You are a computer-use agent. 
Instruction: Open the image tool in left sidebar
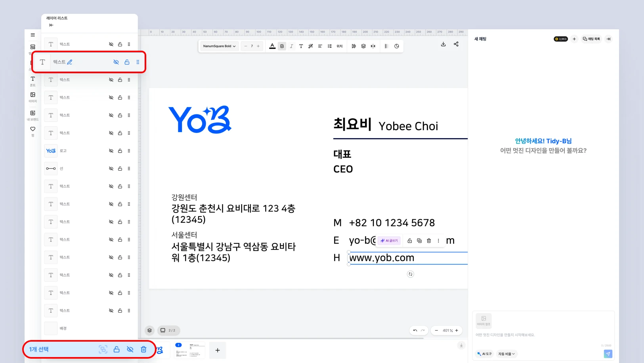coord(33,97)
